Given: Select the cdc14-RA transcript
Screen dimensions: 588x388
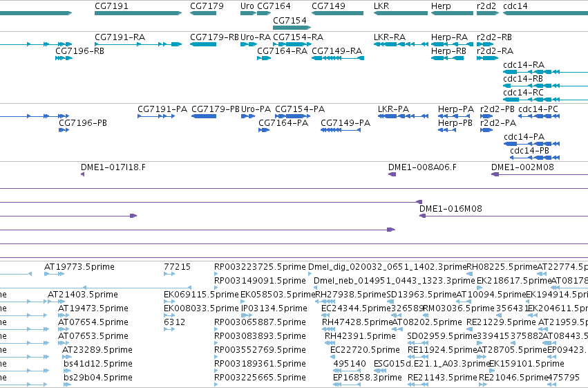Looking at the screenshot, I should pos(546,72).
